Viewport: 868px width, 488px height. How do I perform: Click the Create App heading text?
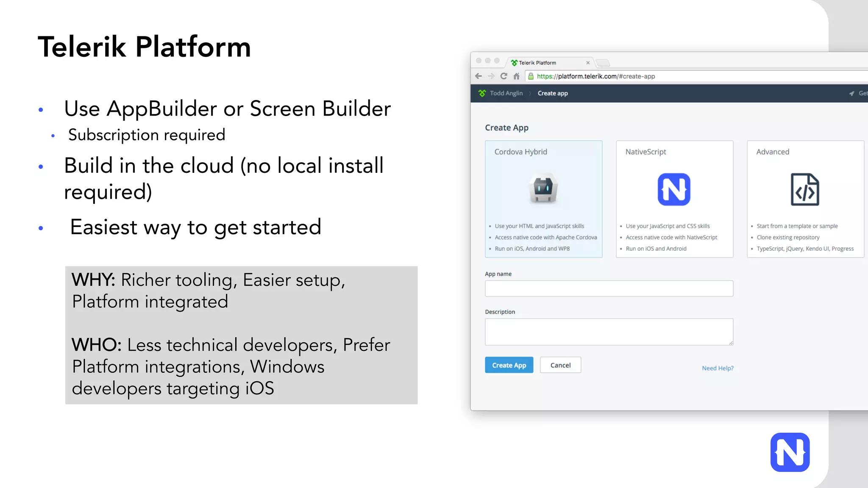tap(506, 128)
